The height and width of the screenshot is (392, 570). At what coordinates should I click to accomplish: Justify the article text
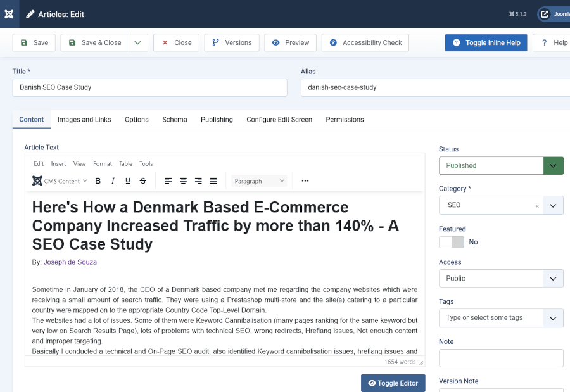[x=213, y=181]
